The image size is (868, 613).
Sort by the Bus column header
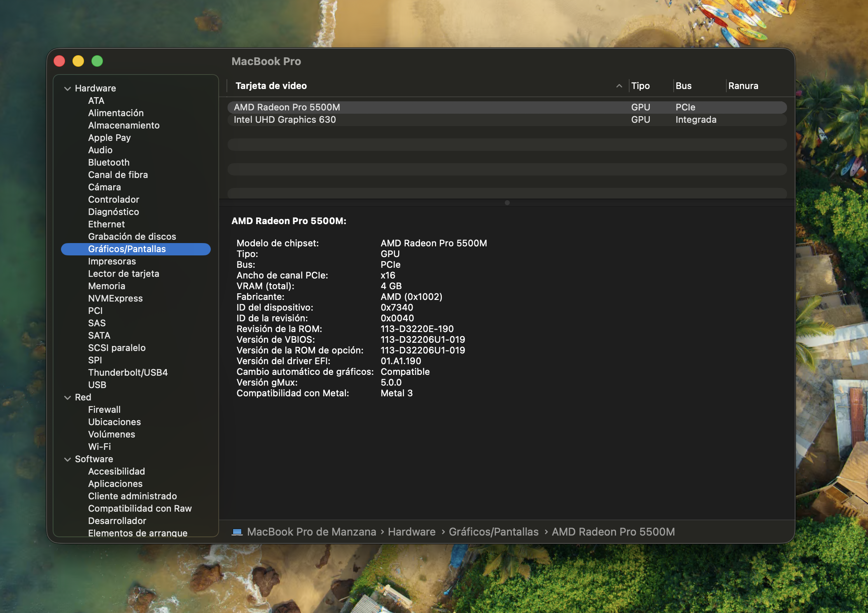point(683,86)
